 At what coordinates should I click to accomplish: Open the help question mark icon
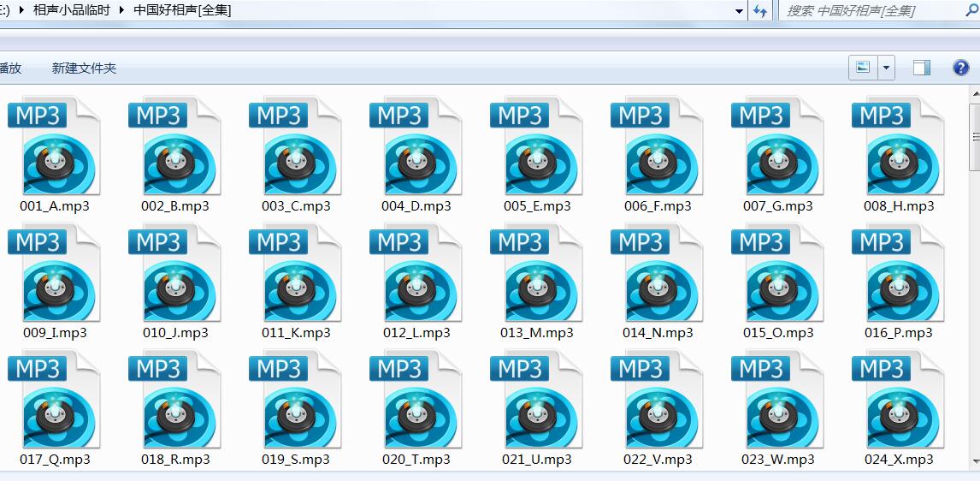(960, 68)
